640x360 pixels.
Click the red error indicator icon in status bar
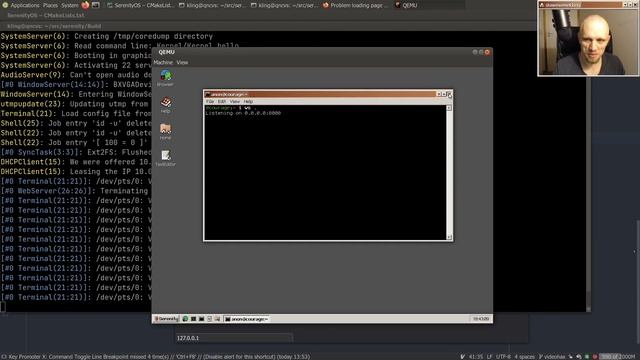[x=595, y=357]
